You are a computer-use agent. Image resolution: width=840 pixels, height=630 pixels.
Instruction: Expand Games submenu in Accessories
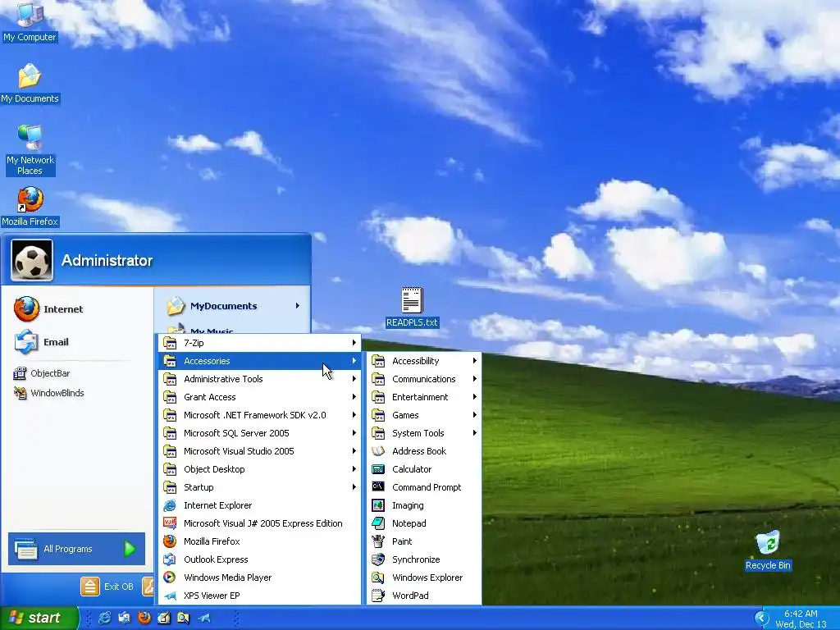424,415
